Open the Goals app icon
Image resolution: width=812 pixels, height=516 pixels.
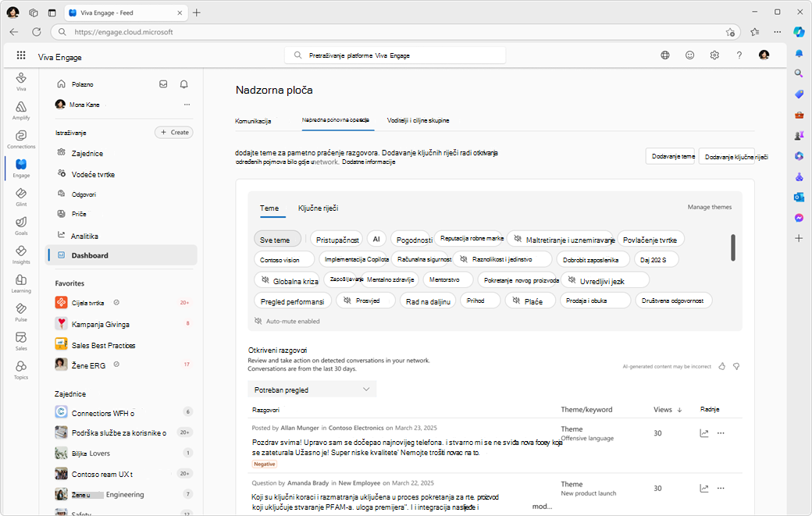(x=21, y=226)
